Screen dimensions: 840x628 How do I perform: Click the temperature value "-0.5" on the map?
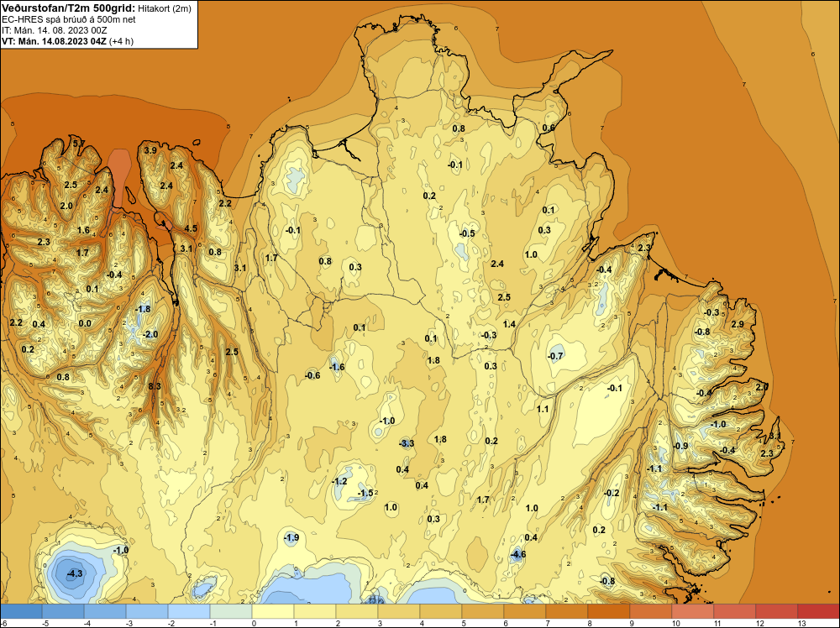click(x=467, y=233)
